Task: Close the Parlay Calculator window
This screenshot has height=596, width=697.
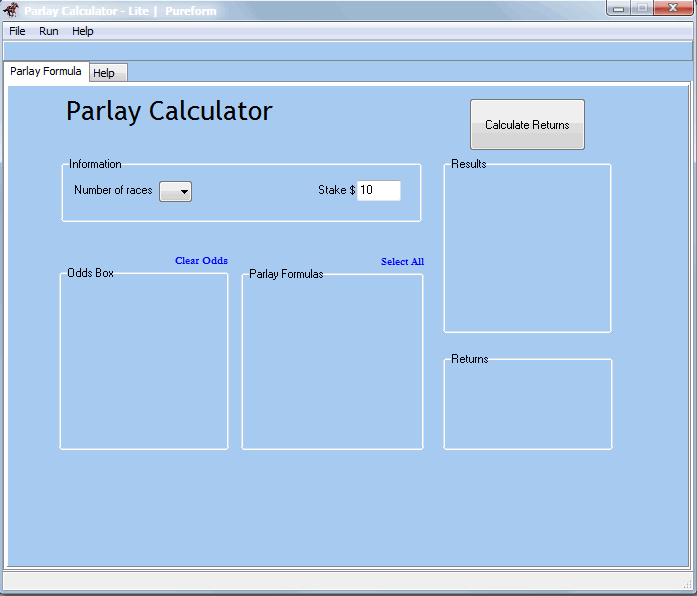Action: 672,9
